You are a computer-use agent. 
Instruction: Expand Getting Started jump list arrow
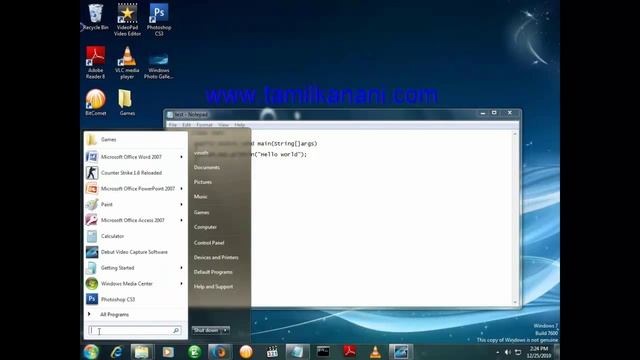point(182,268)
